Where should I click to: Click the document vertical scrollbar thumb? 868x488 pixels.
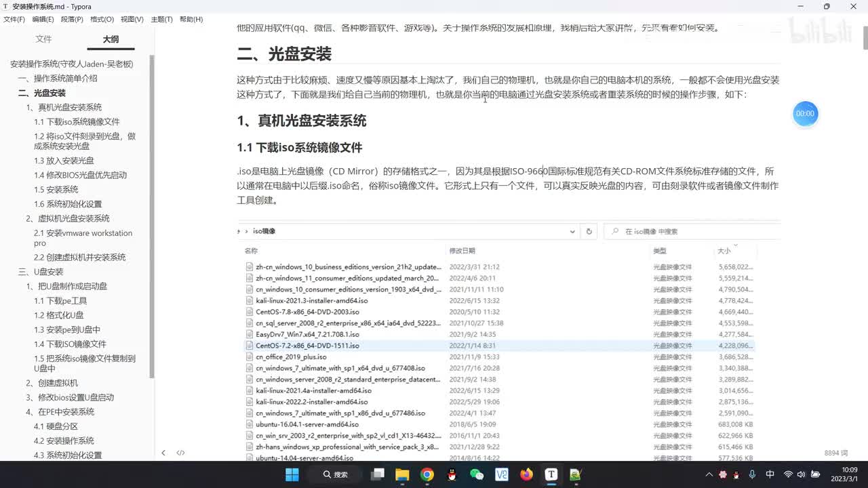[x=865, y=39]
